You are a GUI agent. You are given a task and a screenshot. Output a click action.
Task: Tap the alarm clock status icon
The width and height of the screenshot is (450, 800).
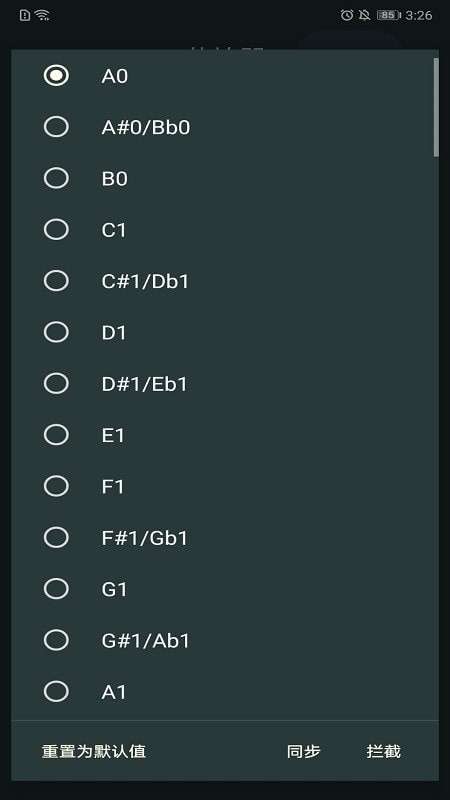[347, 15]
